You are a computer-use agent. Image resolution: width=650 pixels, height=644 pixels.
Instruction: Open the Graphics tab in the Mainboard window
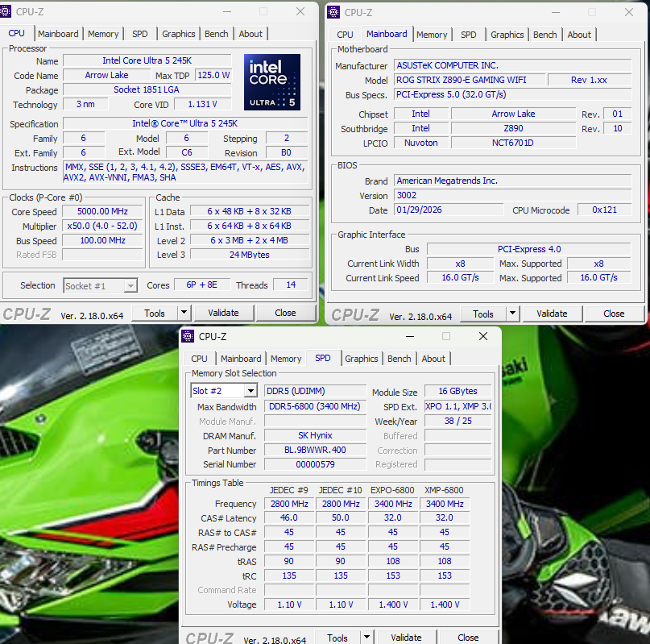[x=507, y=35]
